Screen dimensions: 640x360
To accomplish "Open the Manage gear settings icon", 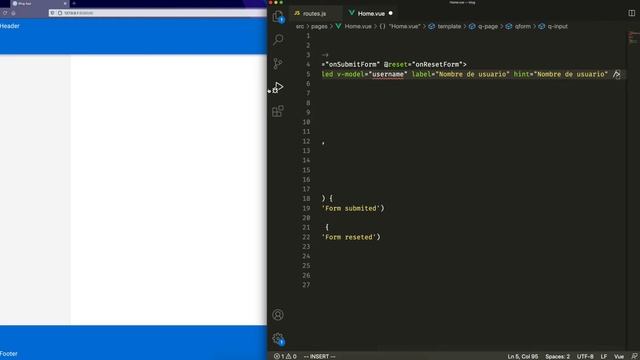I will pos(278,338).
